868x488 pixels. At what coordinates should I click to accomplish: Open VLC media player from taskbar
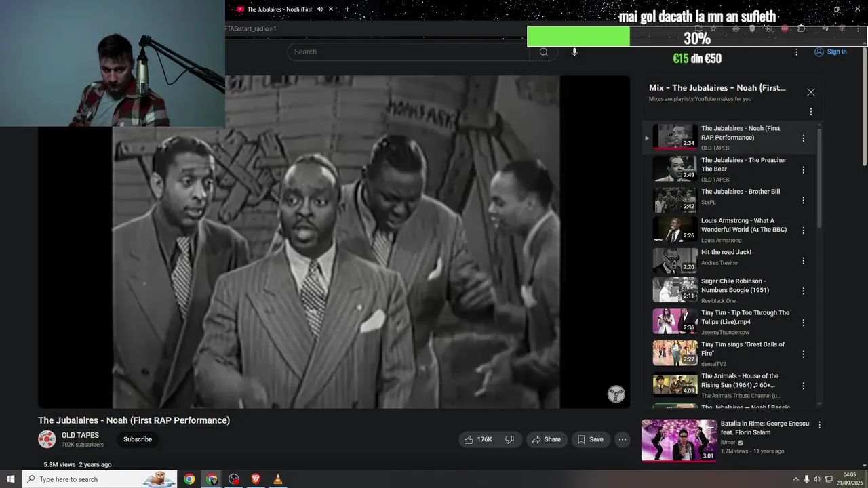click(277, 479)
